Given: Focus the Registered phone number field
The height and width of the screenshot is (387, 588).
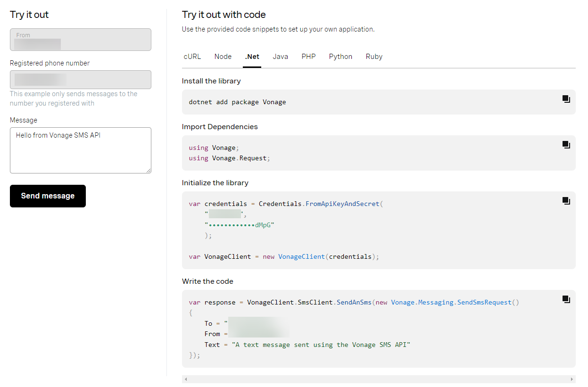Looking at the screenshot, I should [81, 80].
